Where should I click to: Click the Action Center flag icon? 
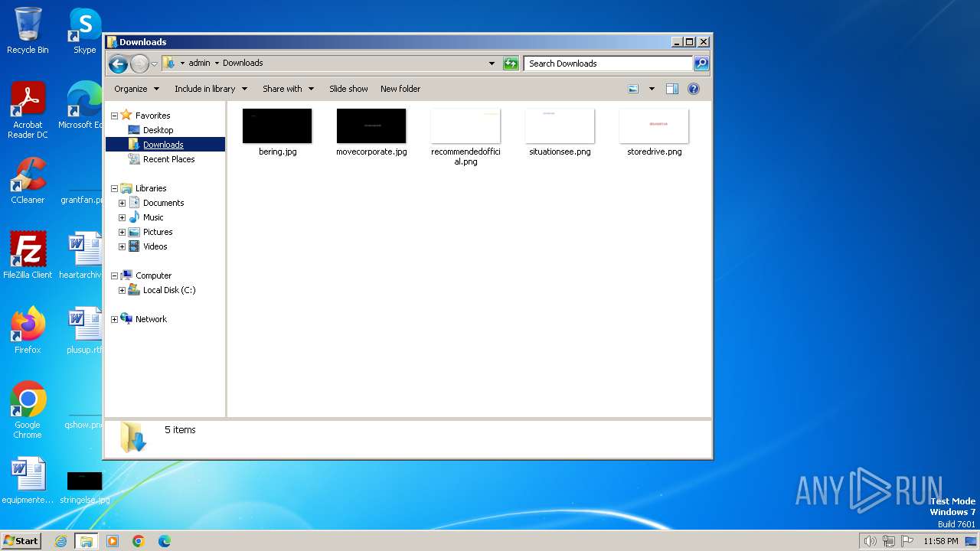(x=908, y=541)
